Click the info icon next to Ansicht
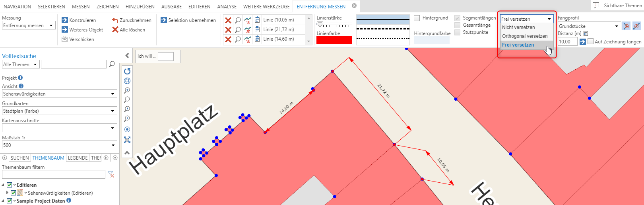The image size is (644, 205). pos(21,86)
